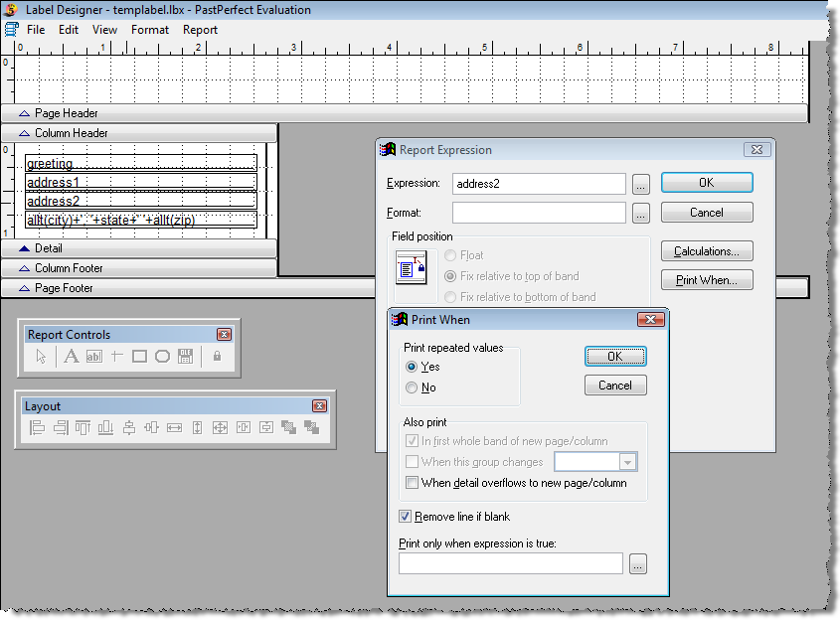Enable printing repeated values with Yes
This screenshot has width=840, height=620.
[x=412, y=367]
